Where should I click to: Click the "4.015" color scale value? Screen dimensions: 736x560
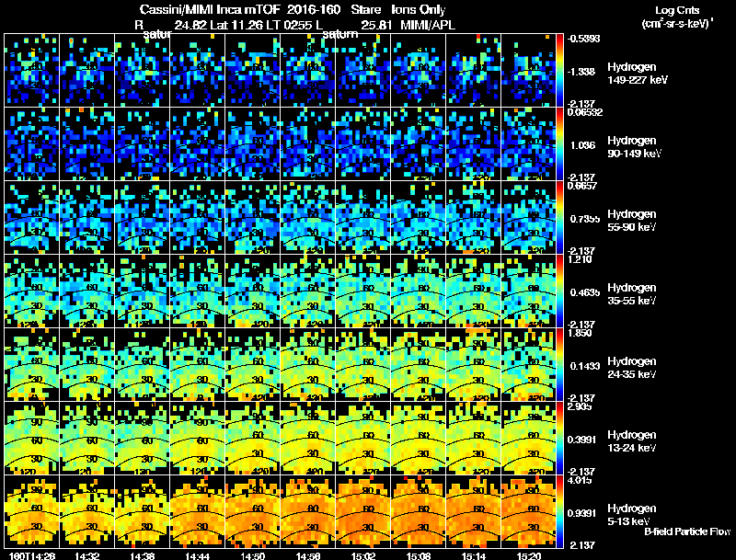click(580, 480)
